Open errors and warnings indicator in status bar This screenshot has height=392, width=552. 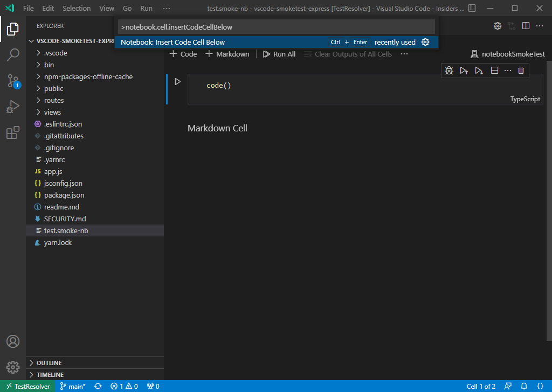(x=125, y=387)
